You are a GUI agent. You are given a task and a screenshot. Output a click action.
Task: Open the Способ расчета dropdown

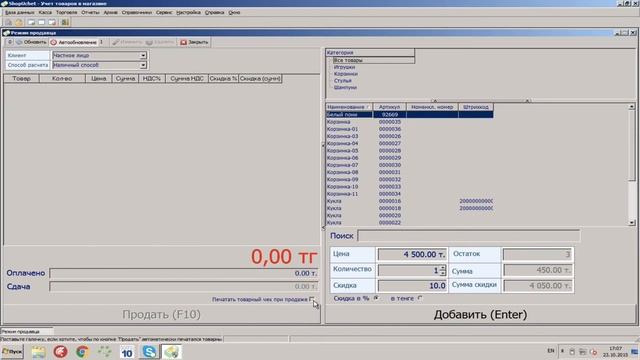[x=143, y=65]
